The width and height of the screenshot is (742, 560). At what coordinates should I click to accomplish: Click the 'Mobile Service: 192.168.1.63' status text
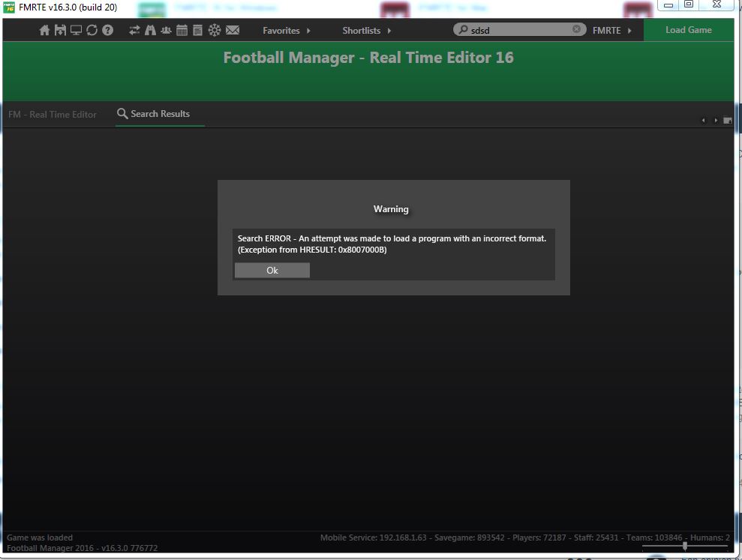point(374,538)
